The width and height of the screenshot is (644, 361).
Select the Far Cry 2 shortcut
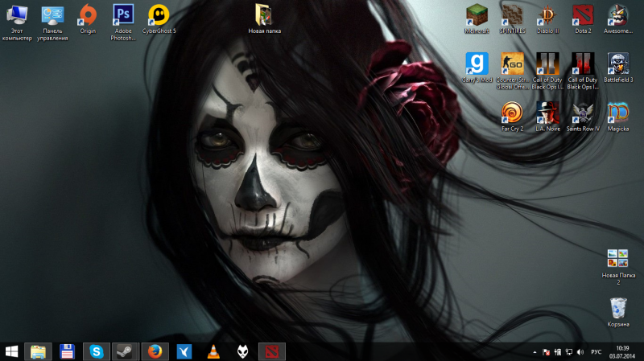pos(512,117)
